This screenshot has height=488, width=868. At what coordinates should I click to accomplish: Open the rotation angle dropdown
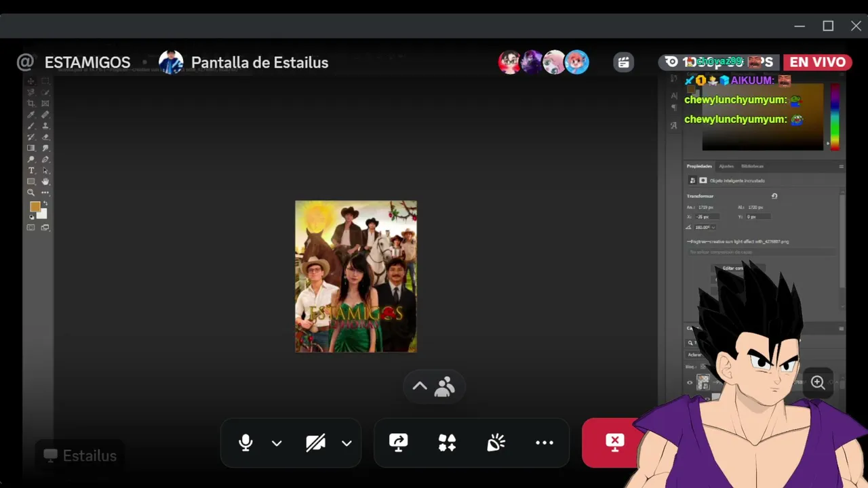coord(713,227)
